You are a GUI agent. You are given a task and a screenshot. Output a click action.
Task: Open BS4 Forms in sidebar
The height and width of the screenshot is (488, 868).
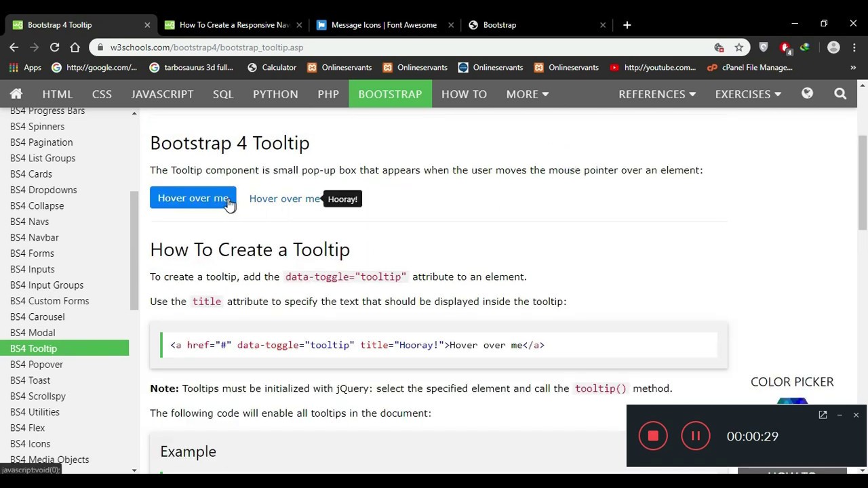pyautogui.click(x=32, y=253)
